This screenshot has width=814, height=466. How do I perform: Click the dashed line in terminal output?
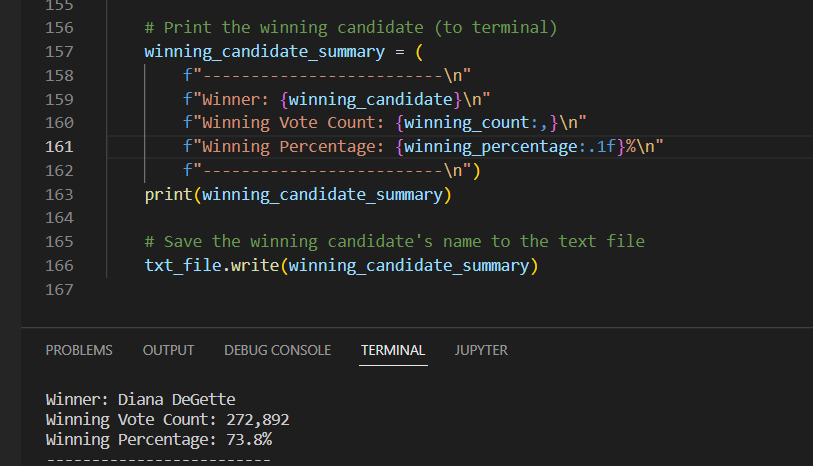(158, 459)
